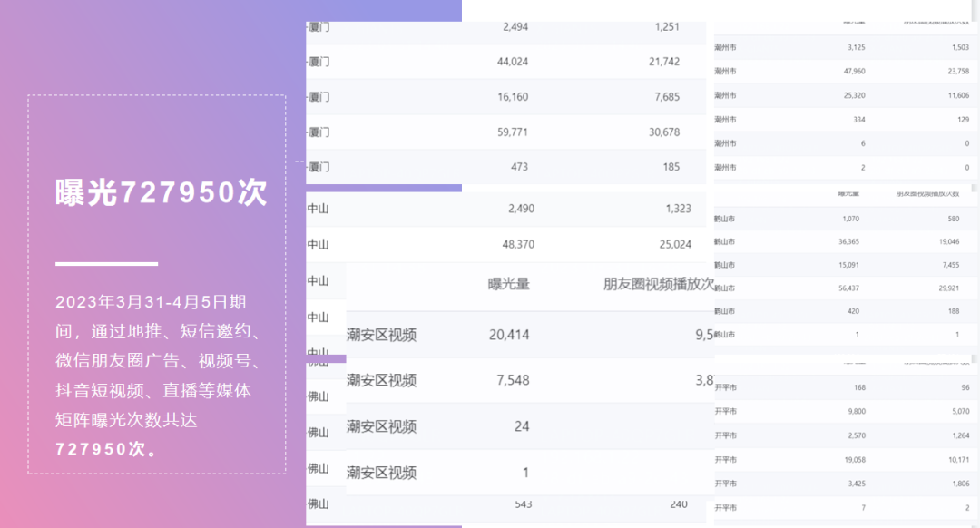Image resolution: width=980 pixels, height=528 pixels.
Task: Click the 中山 value 48,370
Action: coord(518,244)
